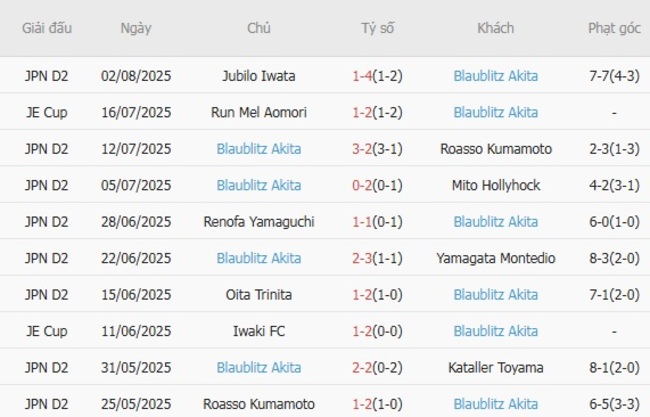
Task: Select the Oita Trinita team name
Action: [259, 295]
